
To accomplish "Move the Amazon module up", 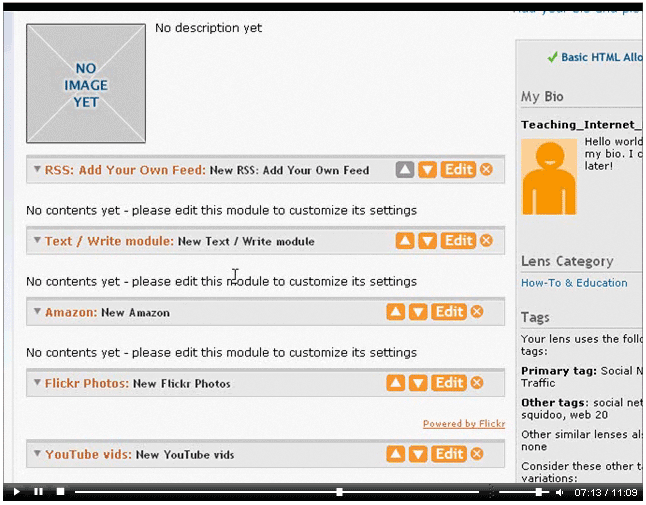I will (x=396, y=312).
